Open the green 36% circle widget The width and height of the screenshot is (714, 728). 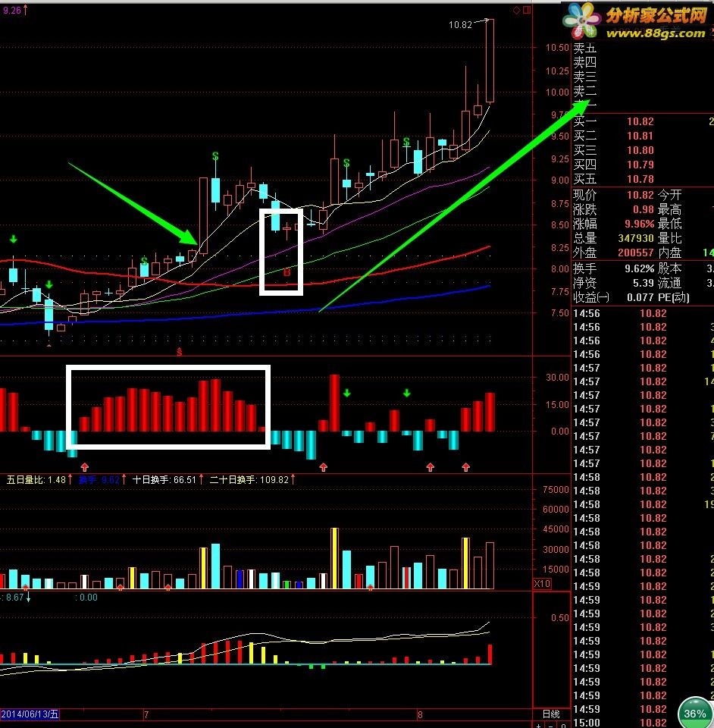(x=695, y=712)
